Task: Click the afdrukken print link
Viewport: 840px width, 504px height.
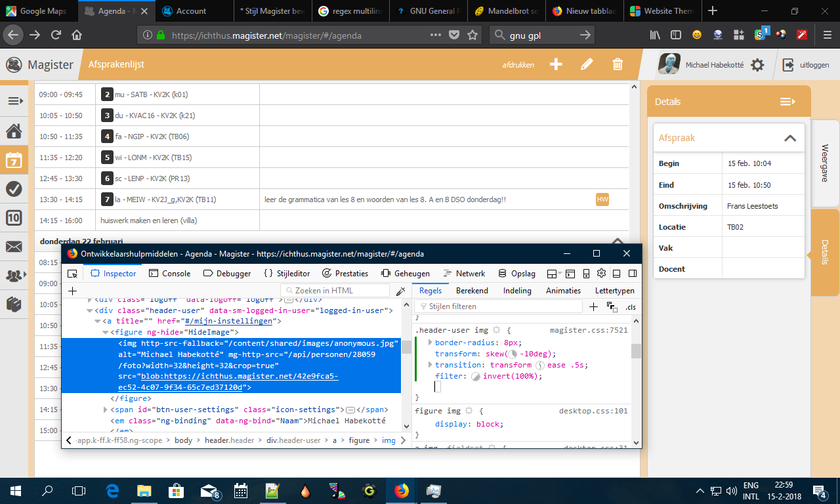Action: (x=518, y=65)
